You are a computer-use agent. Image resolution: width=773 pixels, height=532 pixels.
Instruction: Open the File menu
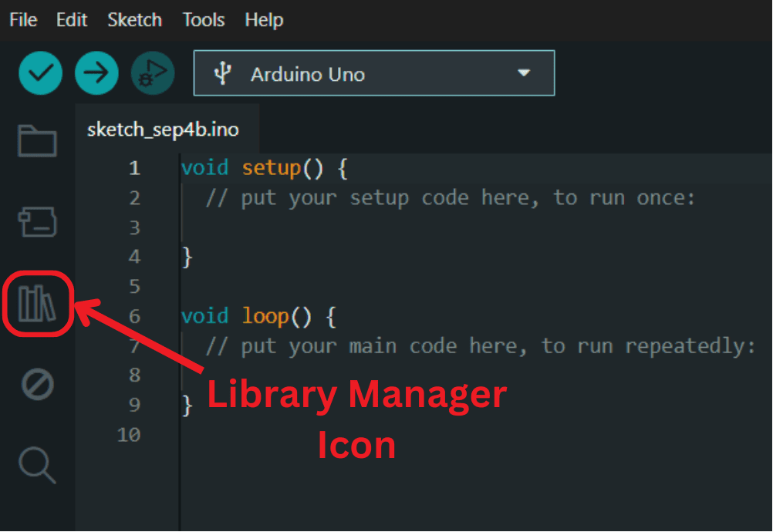(22, 20)
